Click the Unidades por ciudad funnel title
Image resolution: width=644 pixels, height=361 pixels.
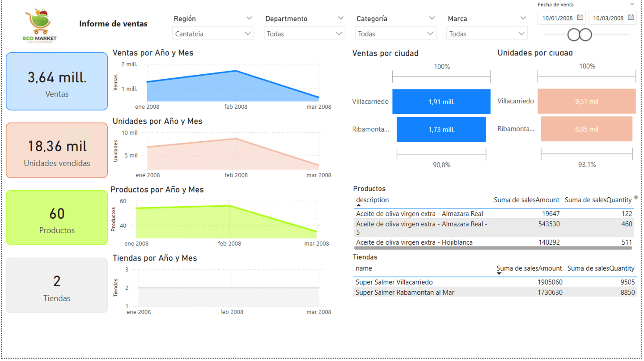535,53
